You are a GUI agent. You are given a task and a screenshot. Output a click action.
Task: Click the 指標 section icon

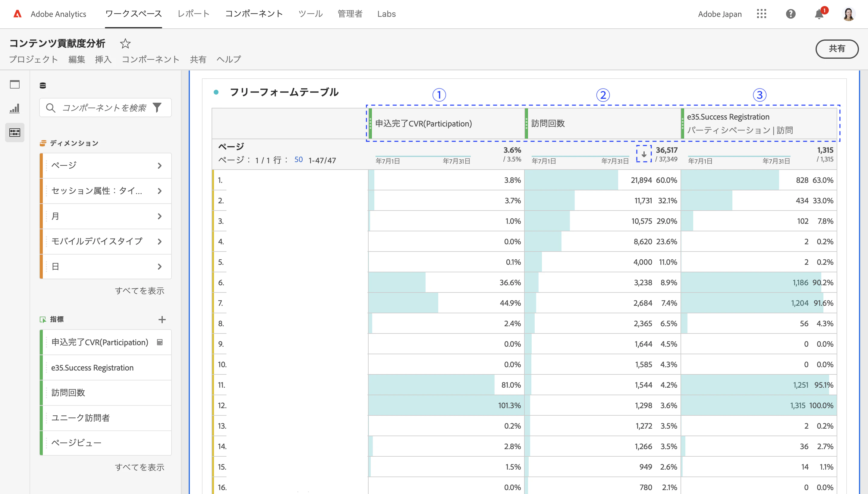(x=43, y=319)
